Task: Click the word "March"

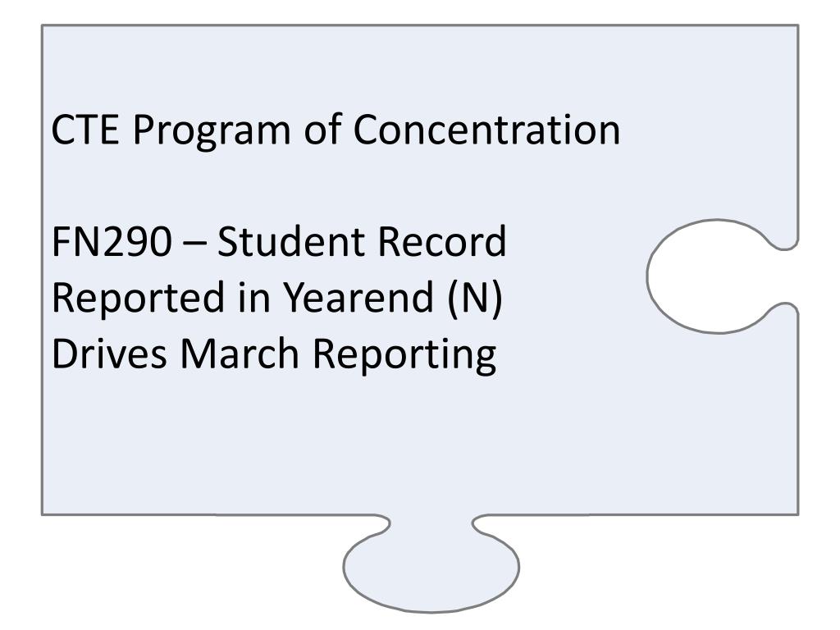Action: tap(240, 354)
